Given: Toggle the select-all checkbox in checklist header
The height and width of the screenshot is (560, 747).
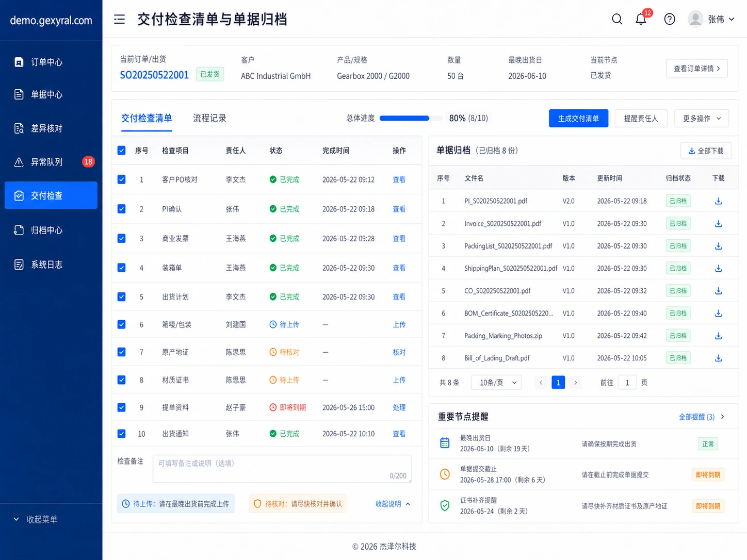Looking at the screenshot, I should (x=122, y=151).
